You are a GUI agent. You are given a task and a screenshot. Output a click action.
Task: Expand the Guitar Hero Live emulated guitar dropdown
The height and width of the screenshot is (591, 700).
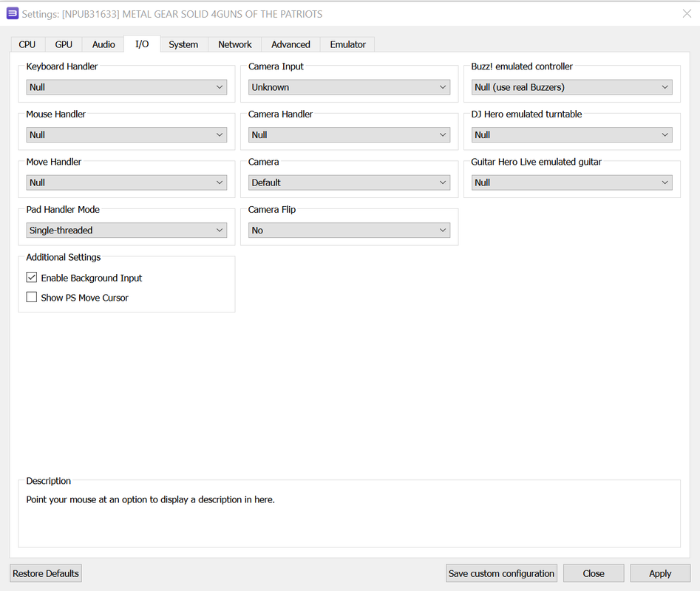572,182
